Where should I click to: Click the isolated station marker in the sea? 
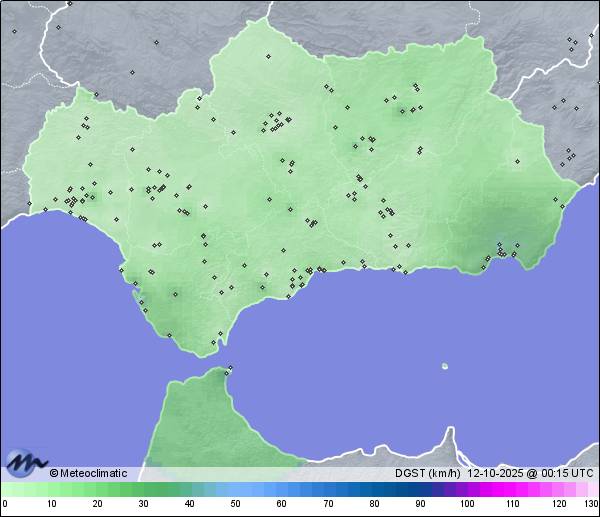(445, 366)
